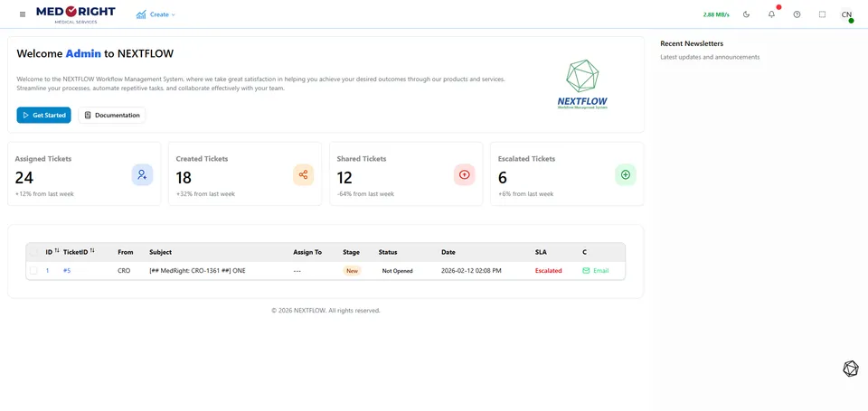Click the blue Admin name in welcome
868x411 pixels.
point(83,53)
